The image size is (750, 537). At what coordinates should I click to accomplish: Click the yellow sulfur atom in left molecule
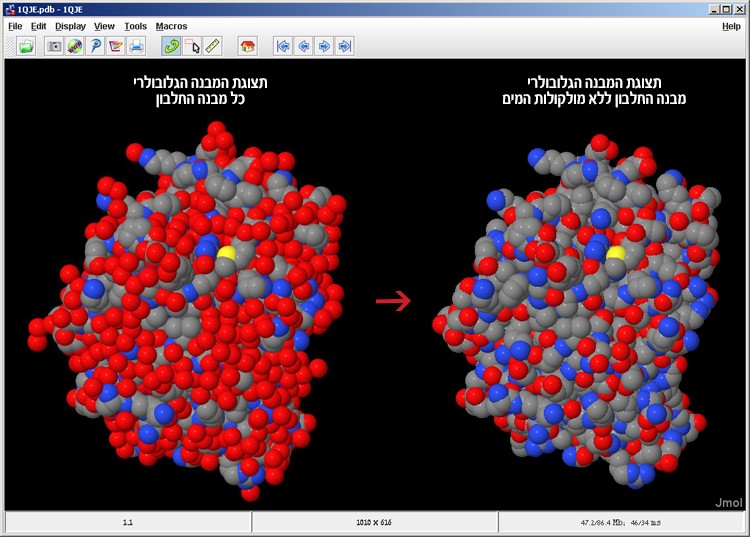[x=227, y=254]
